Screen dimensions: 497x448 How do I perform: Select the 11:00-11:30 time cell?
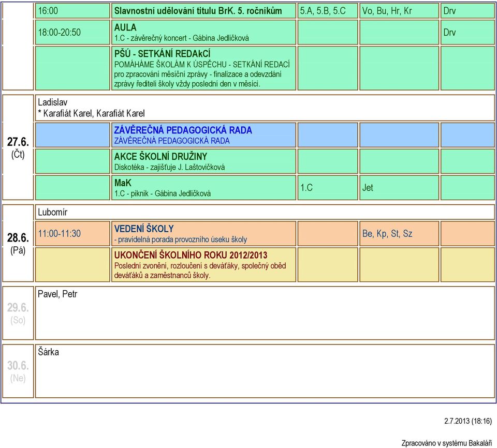tap(72, 233)
